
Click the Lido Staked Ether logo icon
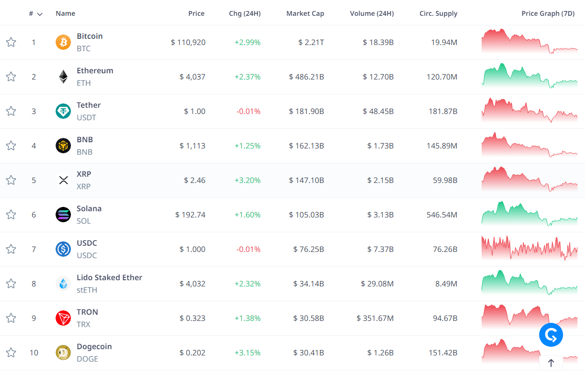63,284
